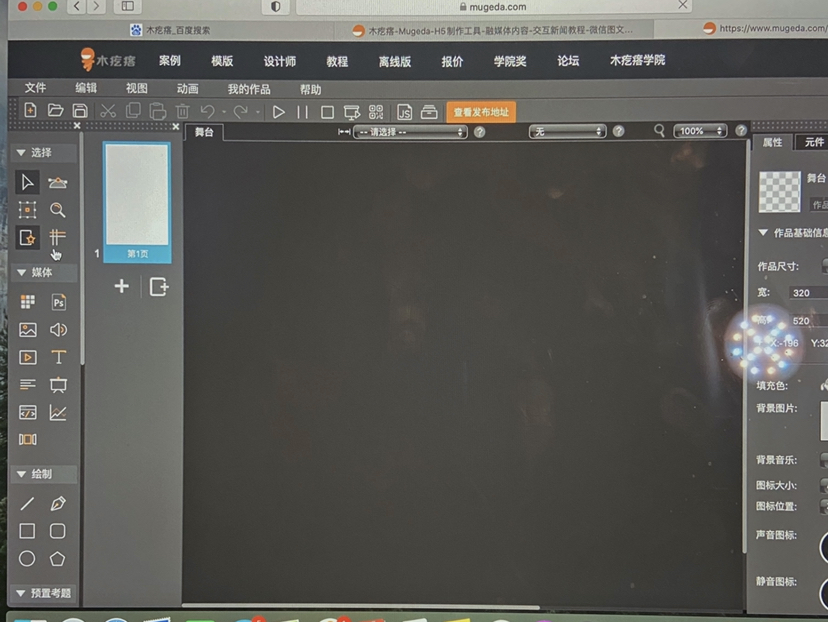Open the JS script editor
The image size is (828, 622).
(404, 112)
